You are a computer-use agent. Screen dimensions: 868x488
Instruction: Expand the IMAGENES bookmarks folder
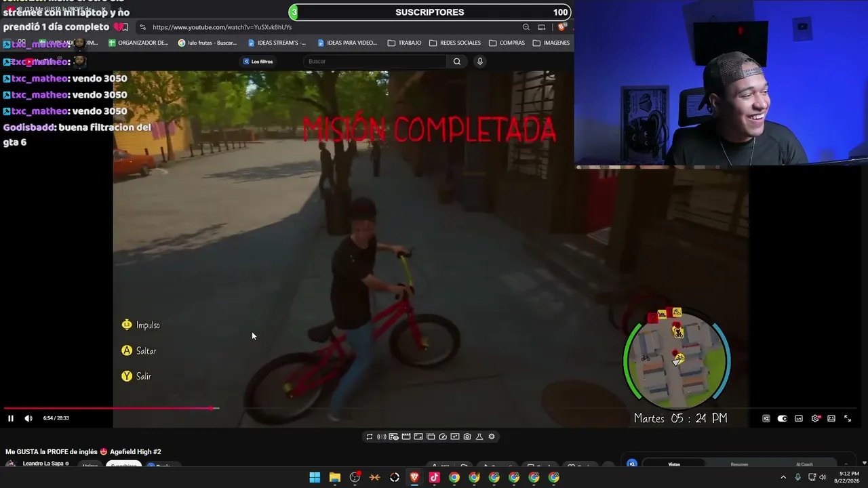[x=551, y=43]
